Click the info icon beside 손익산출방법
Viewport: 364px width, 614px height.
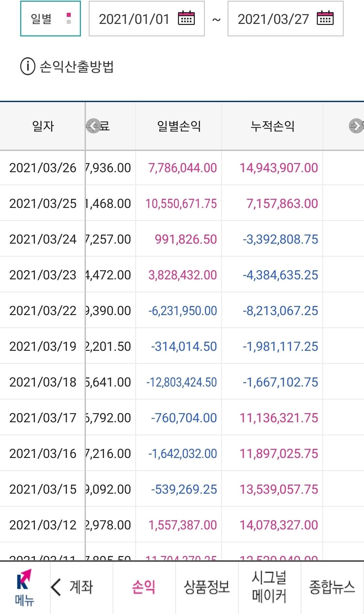point(28,66)
